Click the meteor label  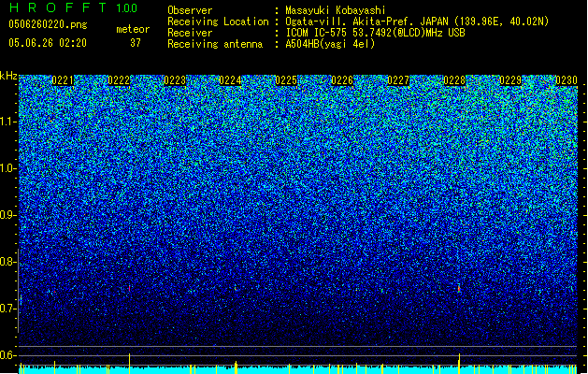point(133,29)
